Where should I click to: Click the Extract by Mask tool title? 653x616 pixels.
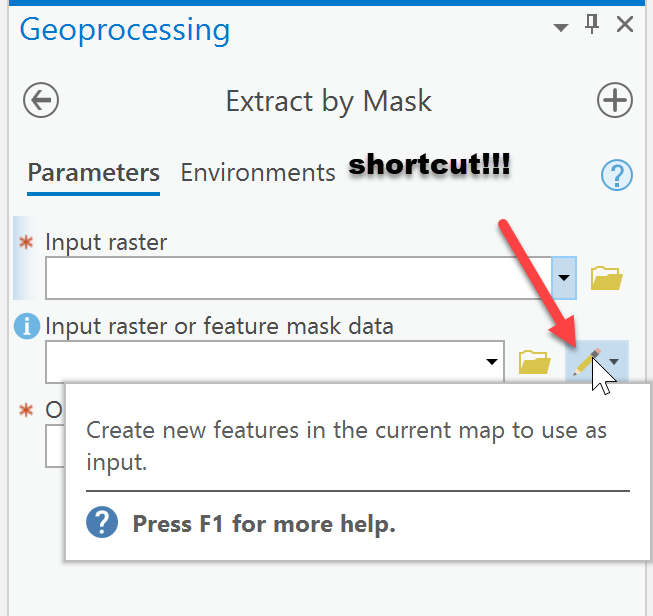pos(328,101)
